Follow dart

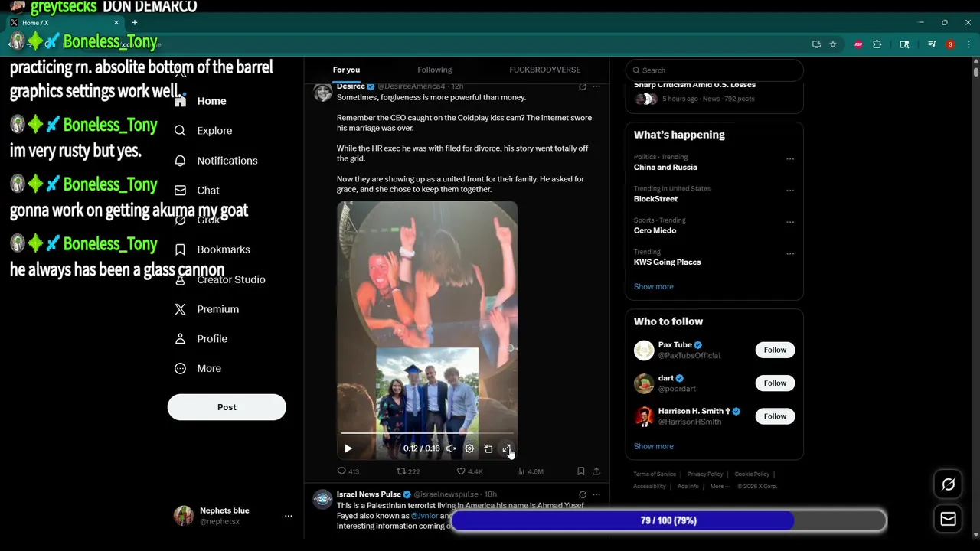tap(775, 383)
